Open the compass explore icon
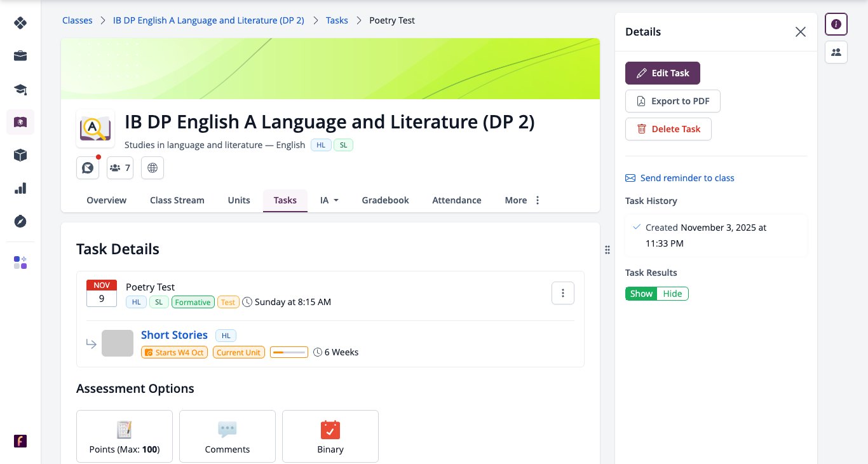The image size is (868, 464). click(20, 221)
